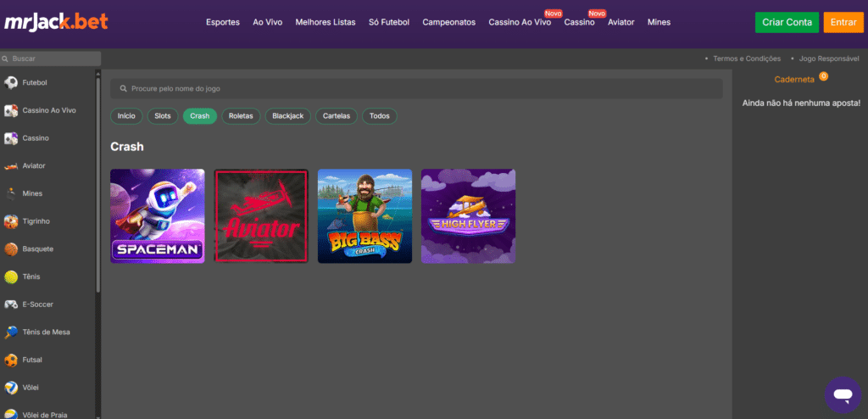Launch the Big Bass Crash game
Screen dimensions: 868x419
click(x=364, y=216)
